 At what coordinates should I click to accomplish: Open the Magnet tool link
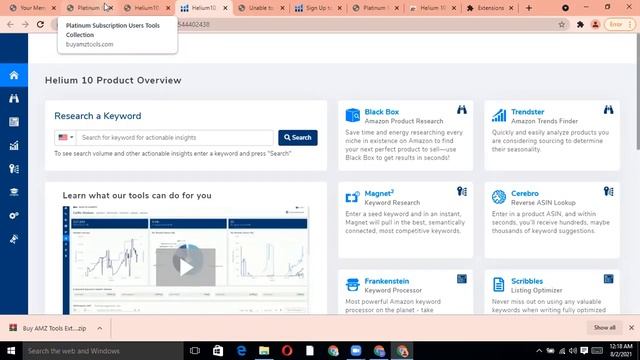point(379,193)
